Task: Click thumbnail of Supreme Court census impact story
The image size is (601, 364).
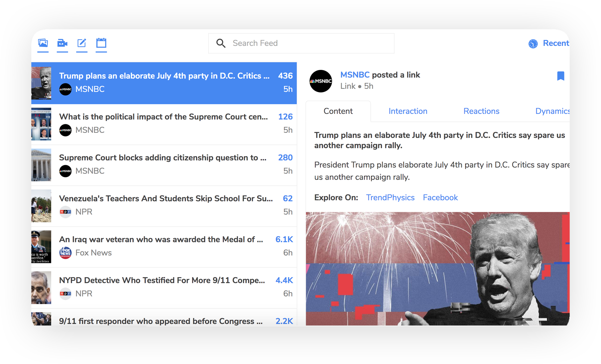Action: click(41, 124)
